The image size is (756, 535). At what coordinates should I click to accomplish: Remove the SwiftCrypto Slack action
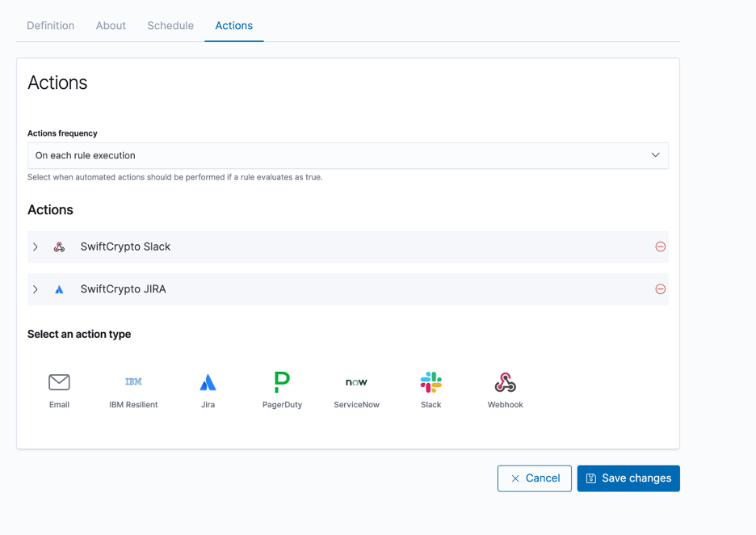[x=661, y=247]
